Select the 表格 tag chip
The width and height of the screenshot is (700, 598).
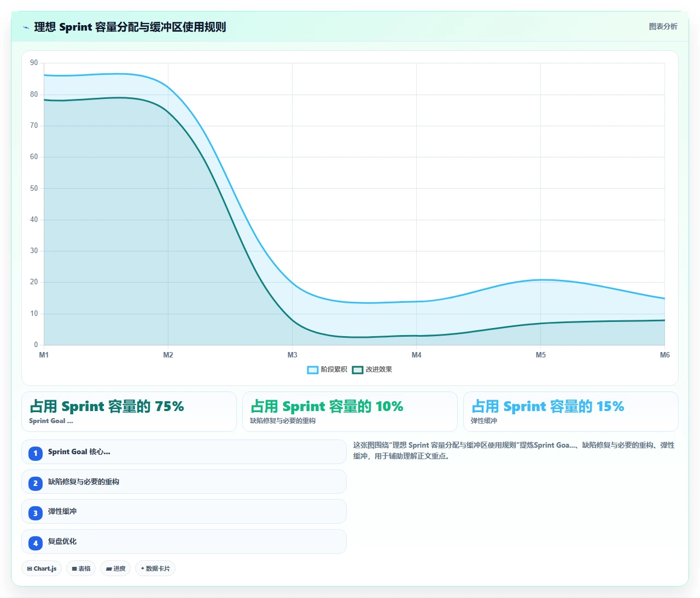pyautogui.click(x=81, y=568)
